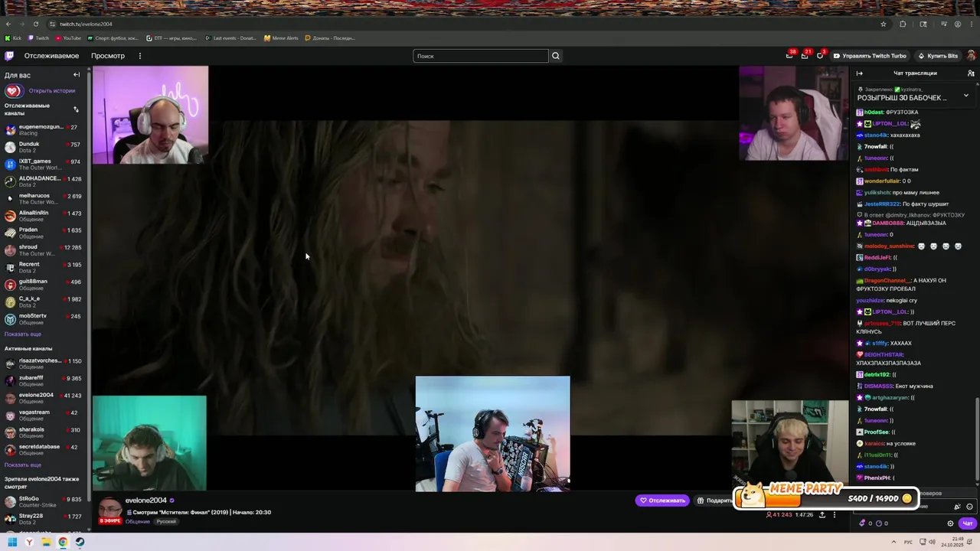Open the Last events Donat... bookmark
The width and height of the screenshot is (980, 551).
231,38
